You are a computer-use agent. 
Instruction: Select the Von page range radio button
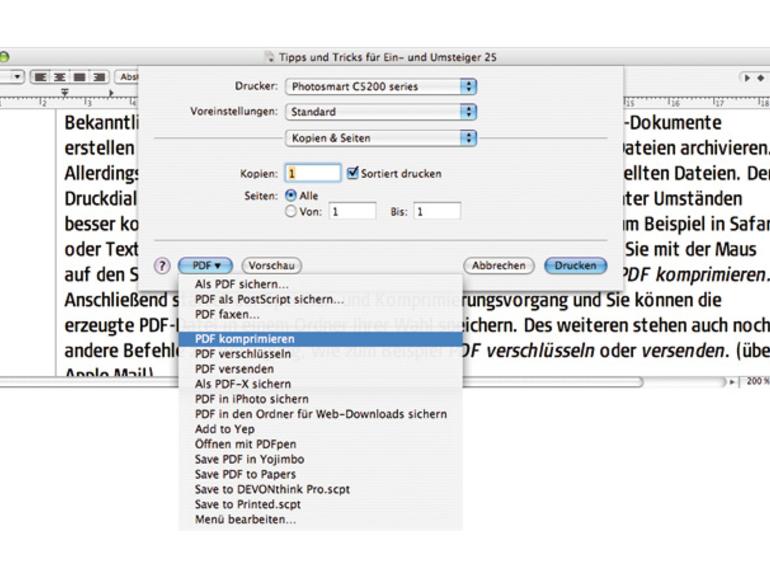(x=291, y=212)
